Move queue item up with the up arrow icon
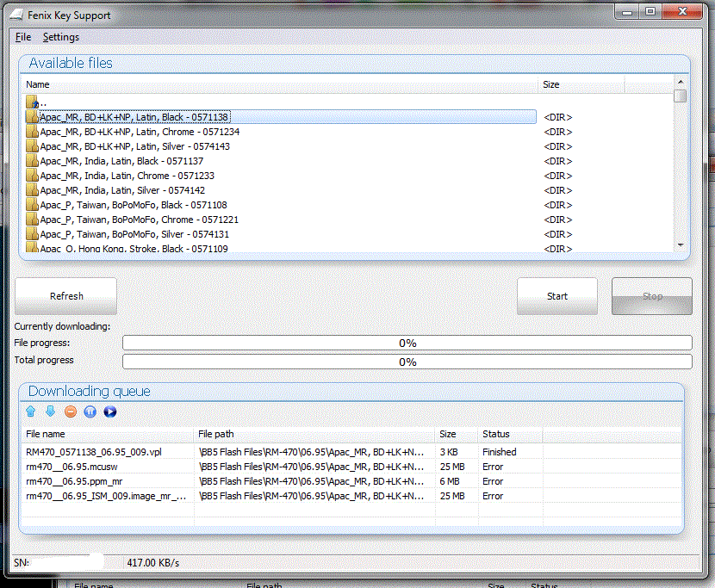Viewport: 715px width, 588px height. coord(30,412)
